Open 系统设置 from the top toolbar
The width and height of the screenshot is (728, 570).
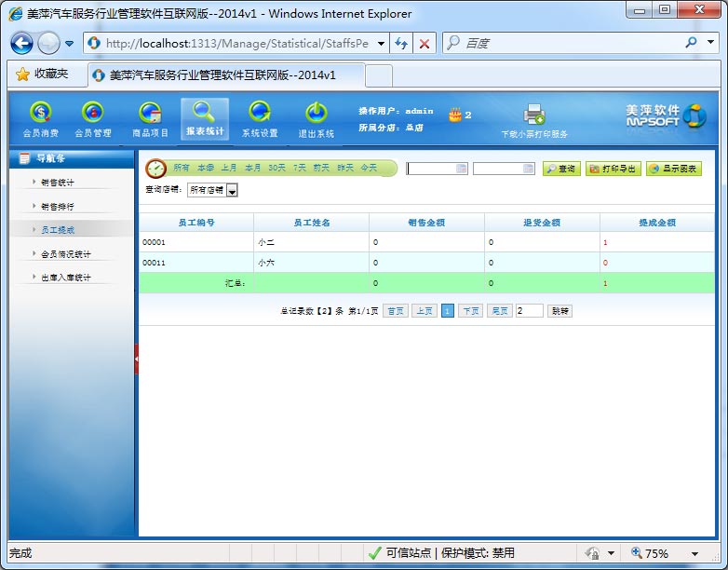click(260, 113)
